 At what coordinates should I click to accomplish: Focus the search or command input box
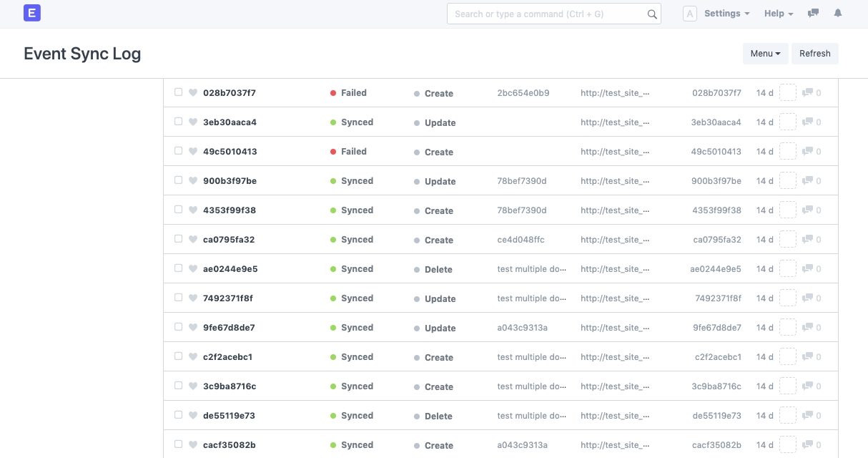tap(547, 14)
